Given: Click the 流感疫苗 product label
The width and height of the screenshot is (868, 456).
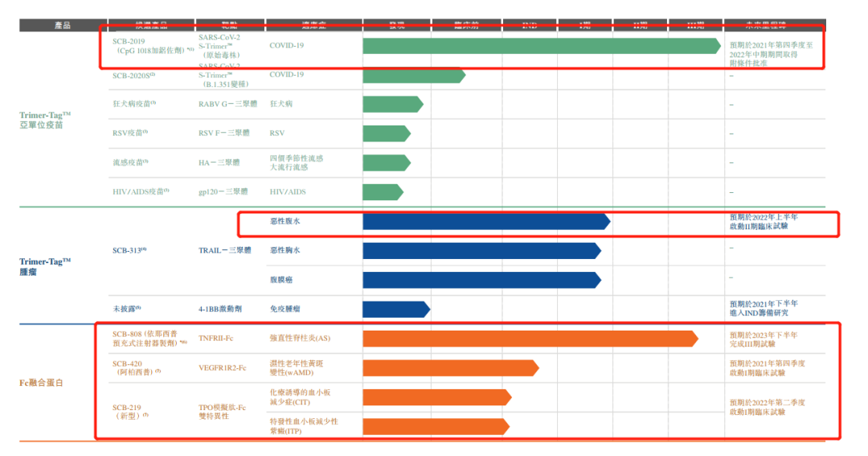Looking at the screenshot, I should 130,162.
